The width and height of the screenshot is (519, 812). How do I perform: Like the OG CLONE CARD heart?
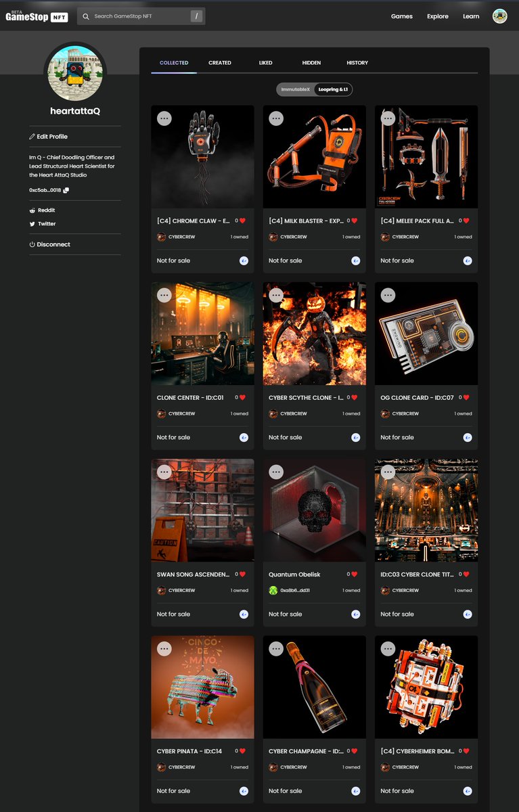[466, 398]
